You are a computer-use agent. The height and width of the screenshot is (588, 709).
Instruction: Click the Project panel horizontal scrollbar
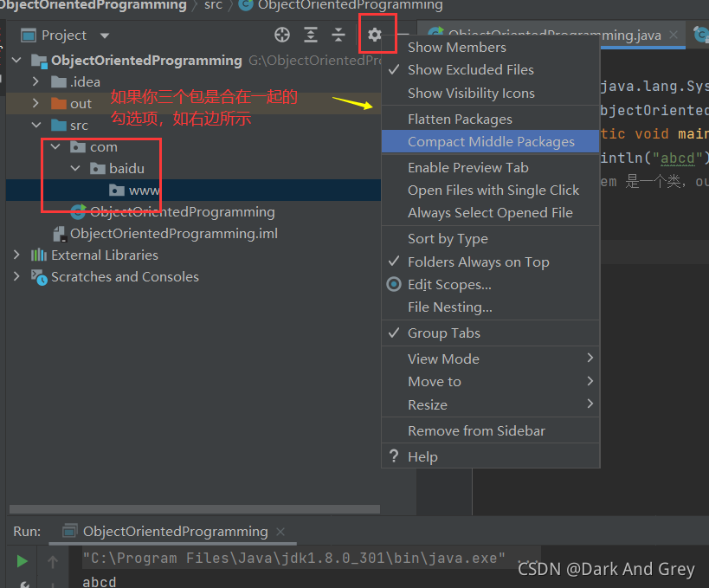coord(195,509)
